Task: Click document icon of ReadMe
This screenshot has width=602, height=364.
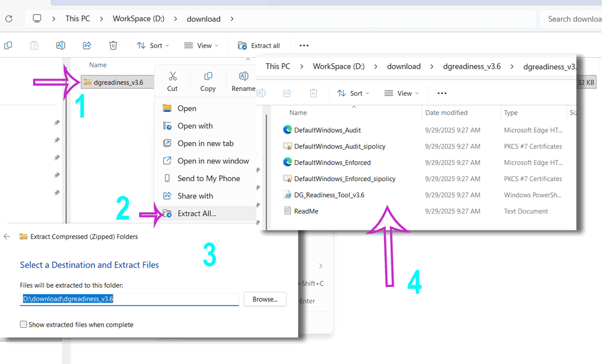Action: [x=287, y=211]
